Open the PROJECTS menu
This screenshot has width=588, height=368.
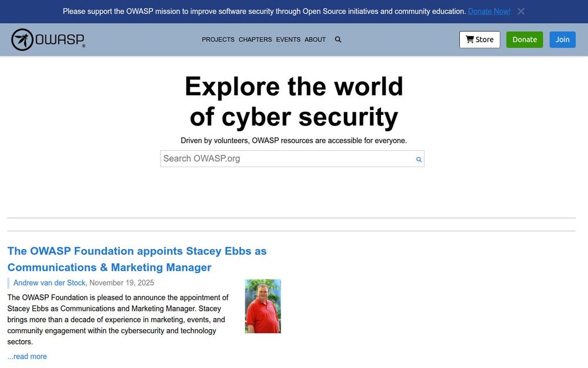pyautogui.click(x=218, y=39)
